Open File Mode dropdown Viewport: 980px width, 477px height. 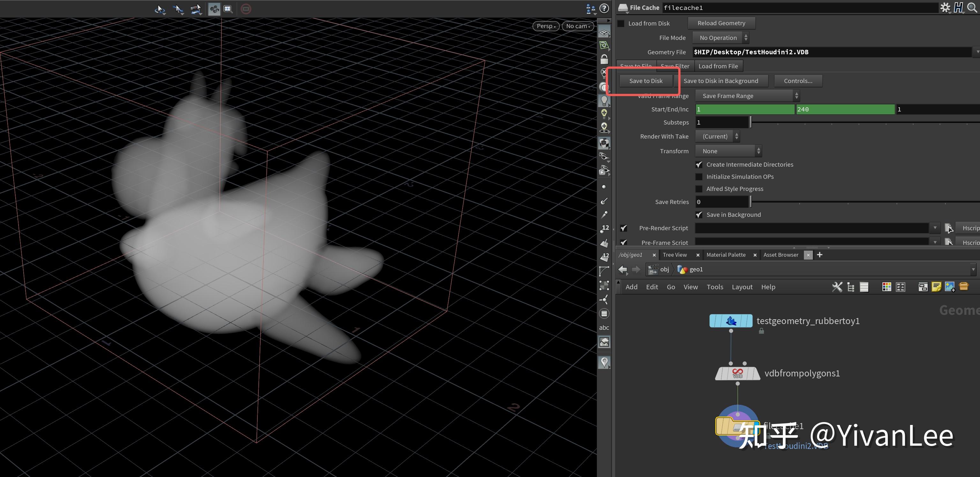pyautogui.click(x=721, y=38)
